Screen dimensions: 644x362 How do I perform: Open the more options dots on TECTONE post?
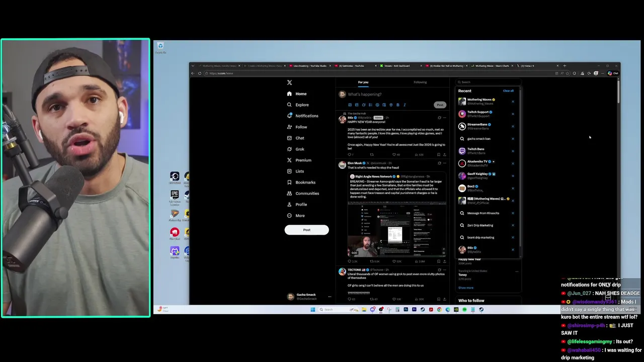(x=444, y=270)
